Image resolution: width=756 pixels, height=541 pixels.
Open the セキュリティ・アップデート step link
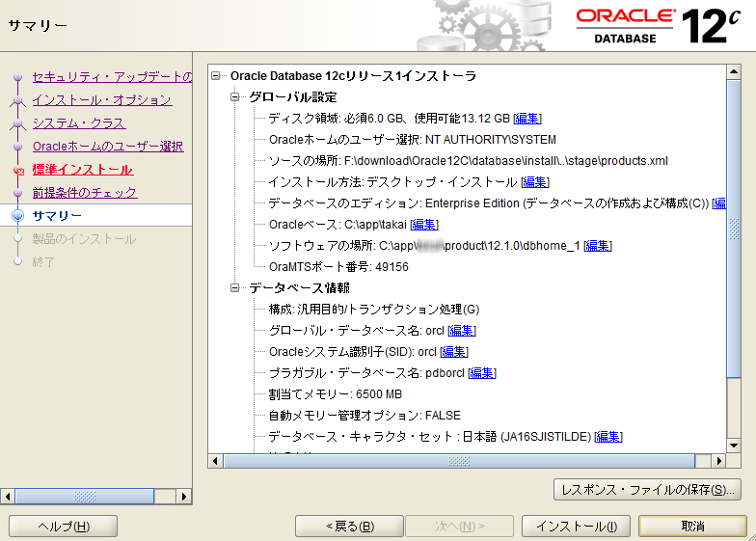click(x=112, y=77)
